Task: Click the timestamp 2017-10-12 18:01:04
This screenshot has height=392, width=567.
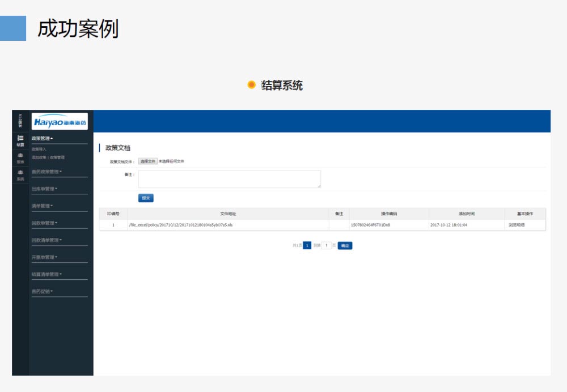Action: point(448,225)
